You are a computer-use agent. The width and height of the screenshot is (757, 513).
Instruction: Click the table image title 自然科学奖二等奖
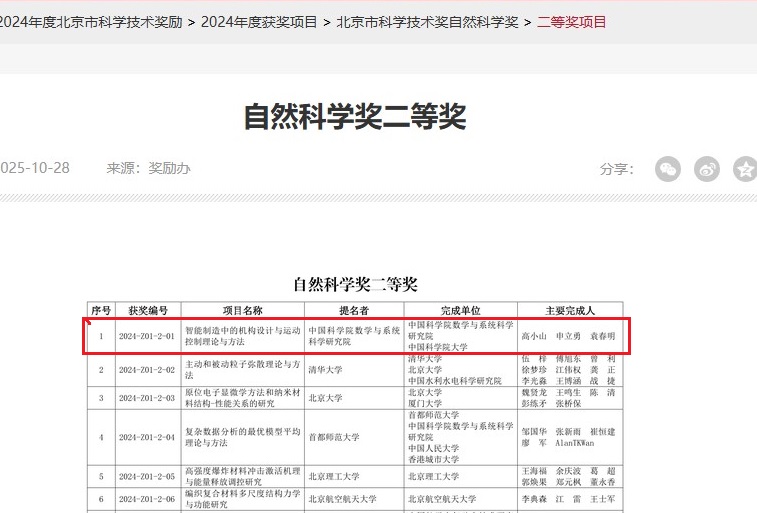(x=355, y=285)
